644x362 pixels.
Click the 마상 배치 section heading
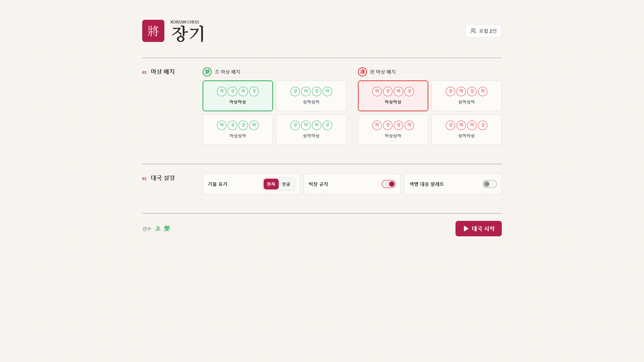[163, 72]
